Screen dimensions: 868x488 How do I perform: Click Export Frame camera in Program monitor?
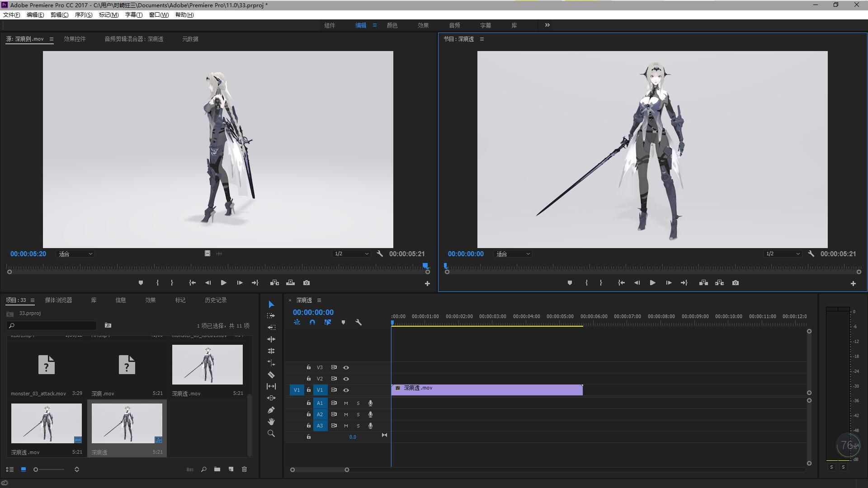tap(736, 283)
